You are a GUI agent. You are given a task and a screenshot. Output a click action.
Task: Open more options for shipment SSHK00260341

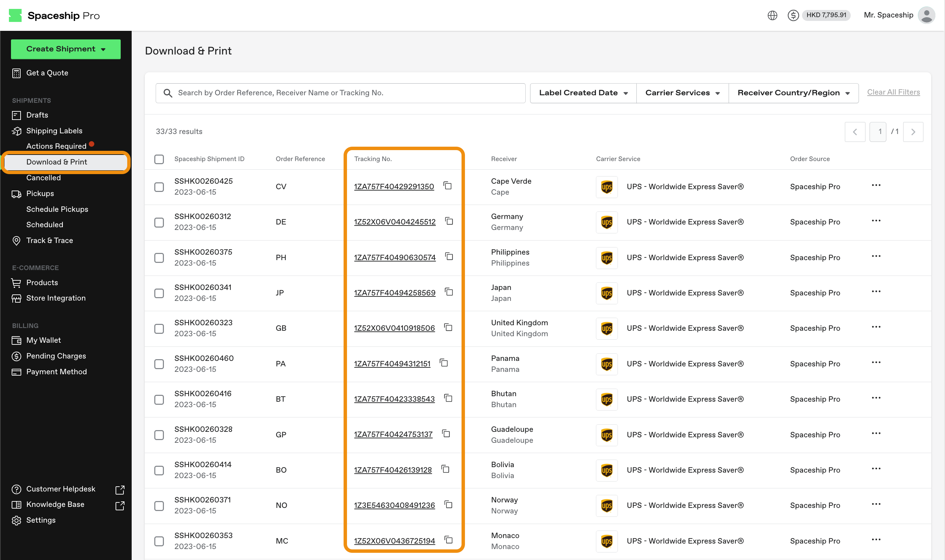(x=876, y=292)
